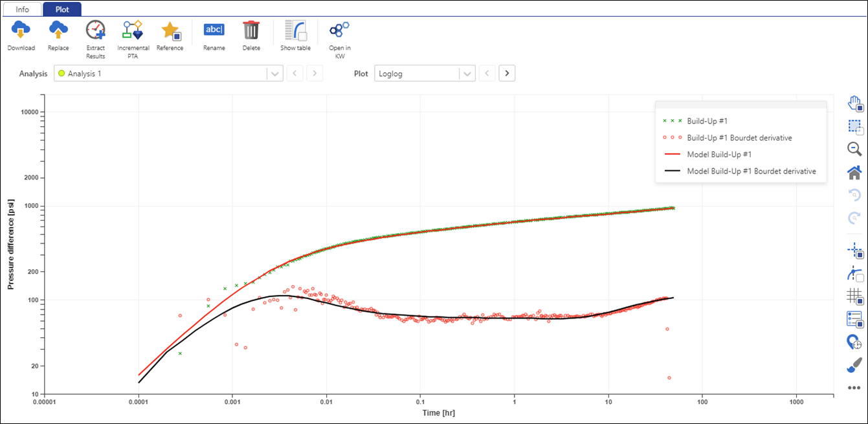
Task: Reset plot view with home icon
Action: [854, 172]
